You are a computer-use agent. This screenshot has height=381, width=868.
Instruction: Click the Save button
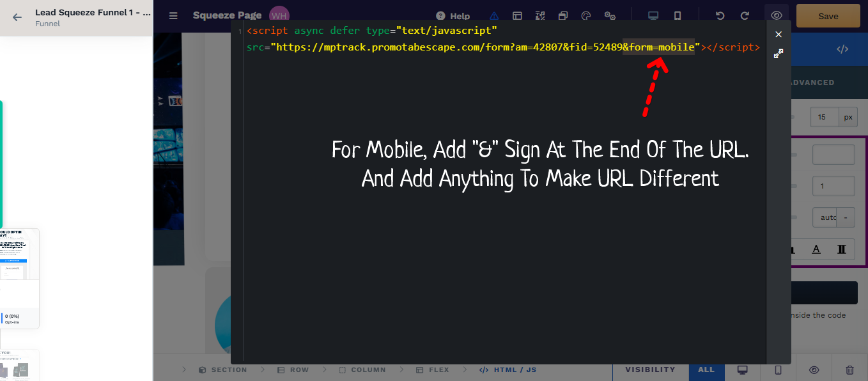828,16
